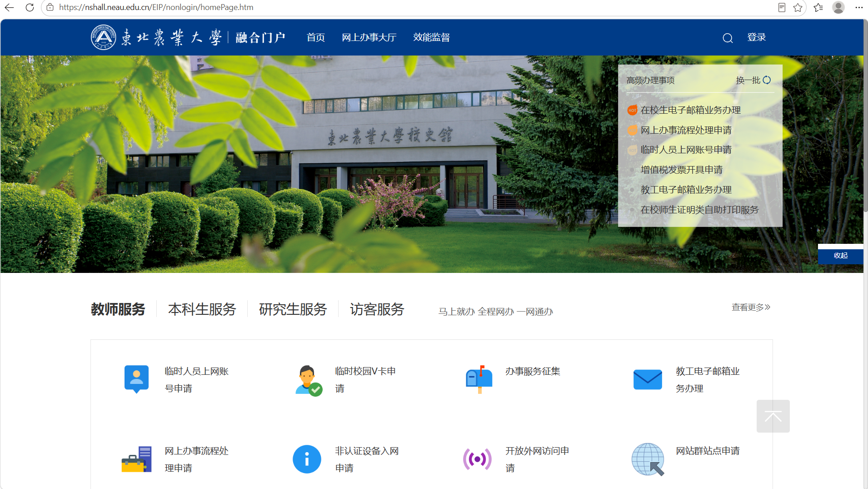Open 教工电子邮箱业务办理 in high-frequency list
Image resolution: width=868 pixels, height=489 pixels.
click(x=686, y=190)
